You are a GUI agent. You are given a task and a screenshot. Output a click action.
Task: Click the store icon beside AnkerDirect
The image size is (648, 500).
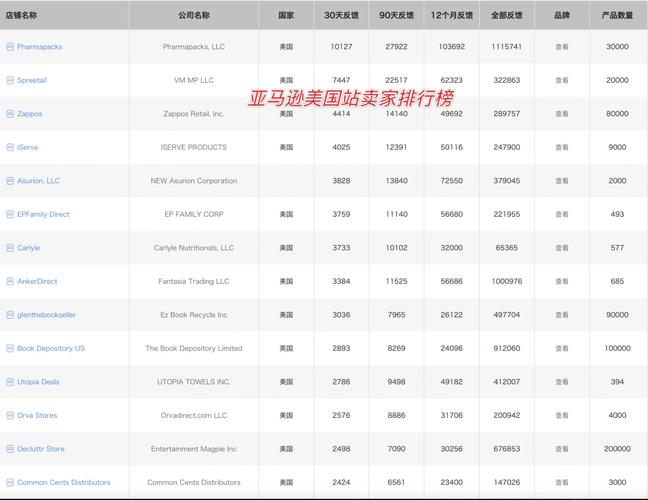click(x=10, y=281)
